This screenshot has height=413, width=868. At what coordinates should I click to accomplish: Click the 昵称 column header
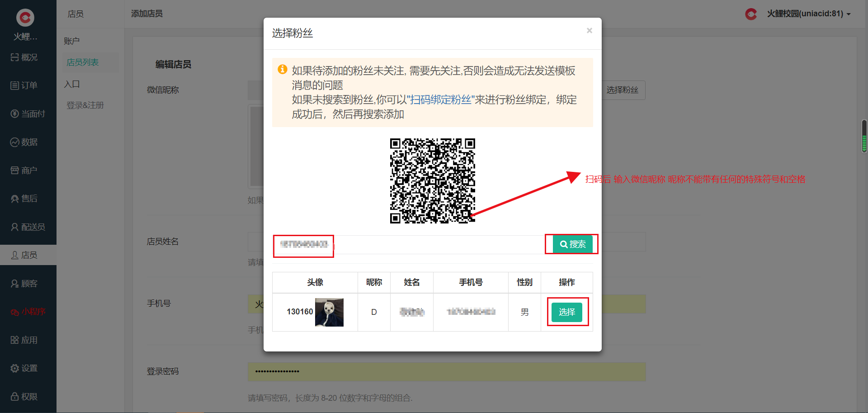pyautogui.click(x=374, y=283)
